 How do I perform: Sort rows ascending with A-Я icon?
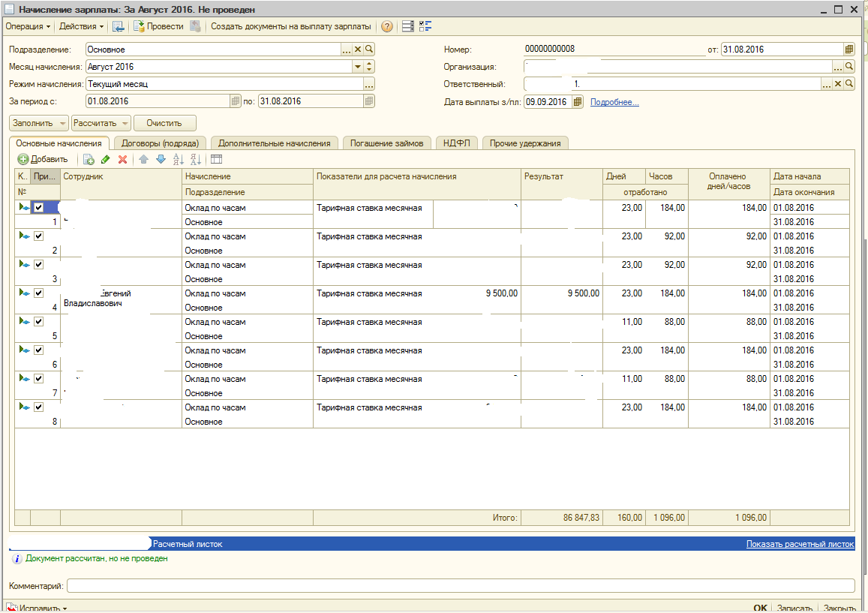coord(178,159)
